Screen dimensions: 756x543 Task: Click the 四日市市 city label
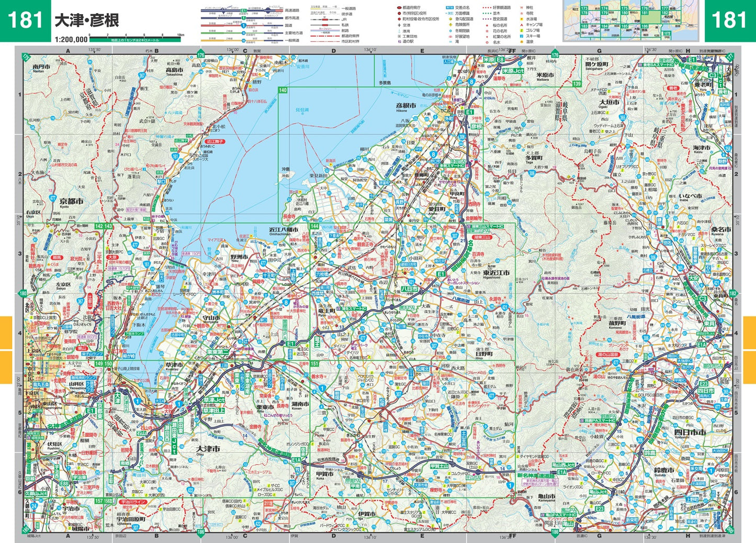tap(690, 432)
